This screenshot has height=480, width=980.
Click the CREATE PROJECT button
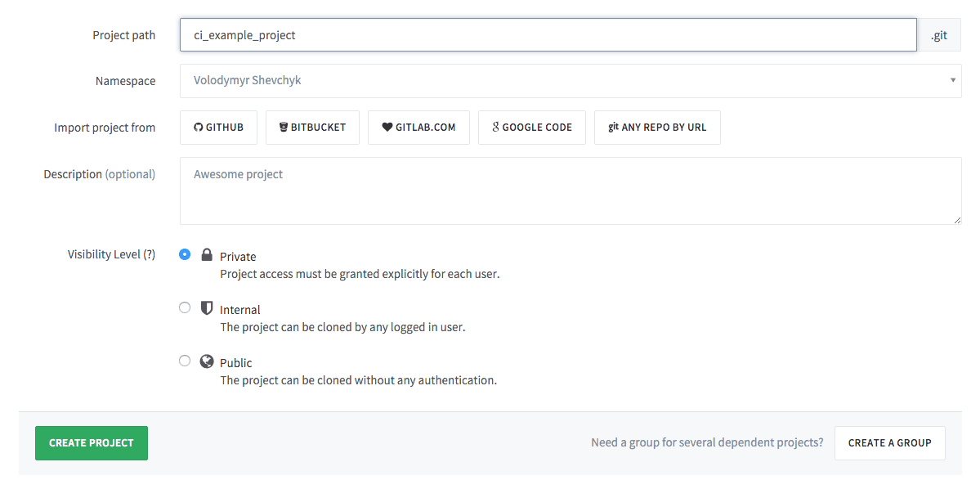[x=91, y=442]
